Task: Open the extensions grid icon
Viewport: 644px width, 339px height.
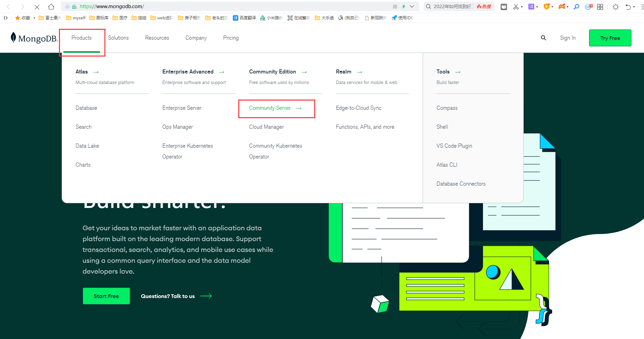Action: [600, 7]
